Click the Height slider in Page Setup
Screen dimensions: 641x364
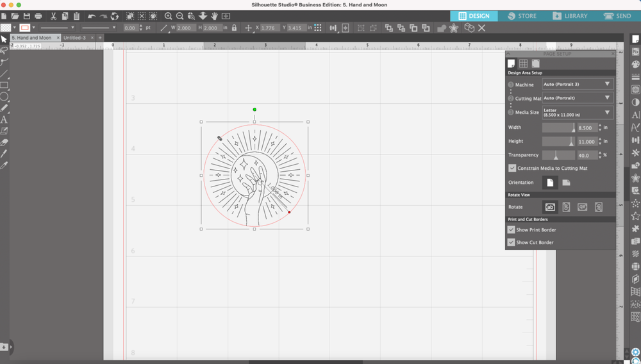tap(558, 142)
